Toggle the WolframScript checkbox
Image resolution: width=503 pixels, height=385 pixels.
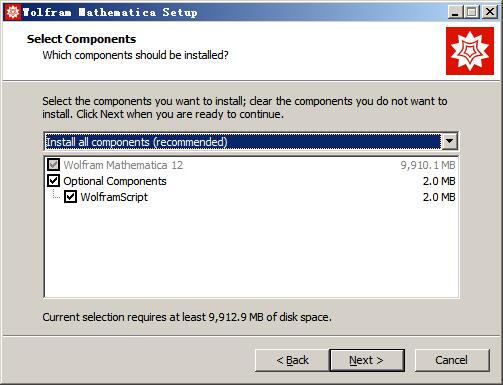coord(70,197)
